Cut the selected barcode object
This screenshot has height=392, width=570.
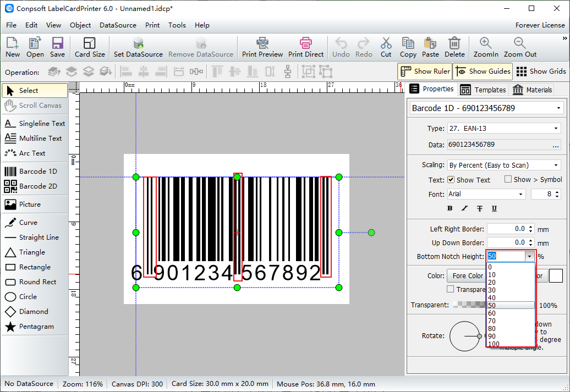(x=386, y=47)
